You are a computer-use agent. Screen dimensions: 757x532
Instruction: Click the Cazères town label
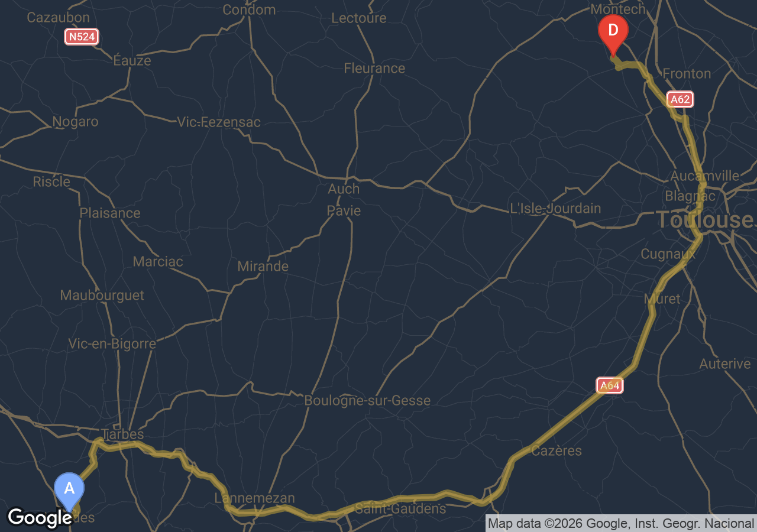(557, 451)
